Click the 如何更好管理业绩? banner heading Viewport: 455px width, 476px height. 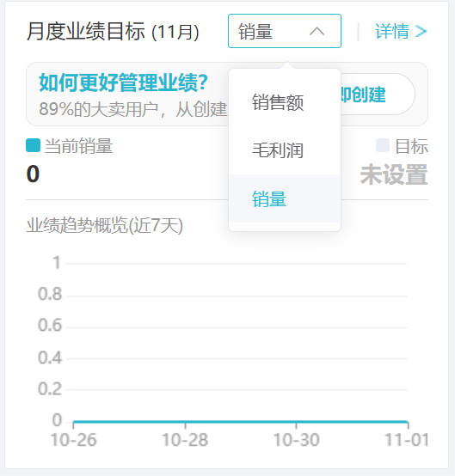tap(123, 82)
